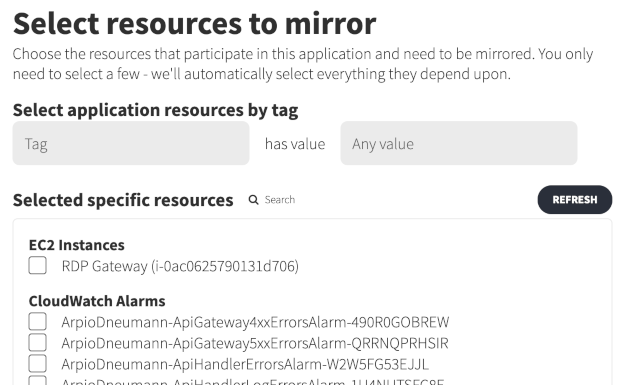
Task: Enable the ApiGateway4xxErrorsAlarm checkbox
Action: point(38,321)
